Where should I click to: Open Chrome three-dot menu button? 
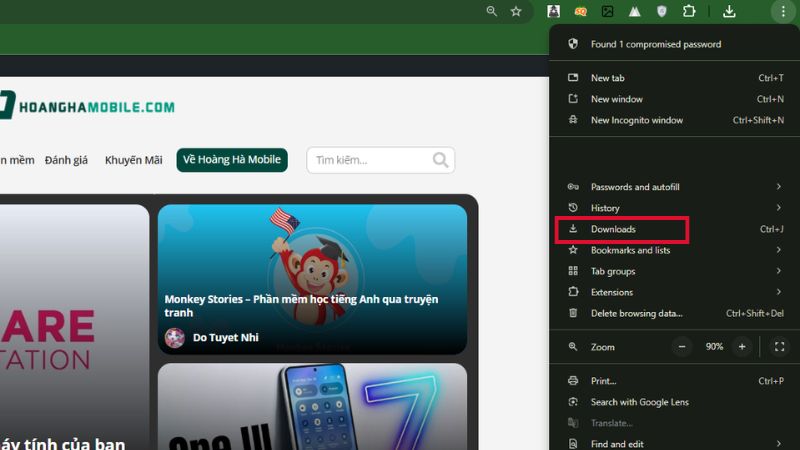coord(783,11)
